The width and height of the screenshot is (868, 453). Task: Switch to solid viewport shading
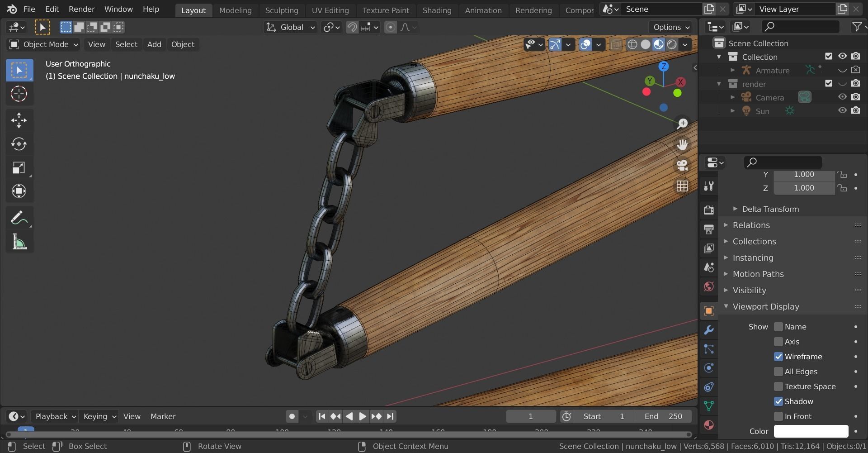(646, 44)
